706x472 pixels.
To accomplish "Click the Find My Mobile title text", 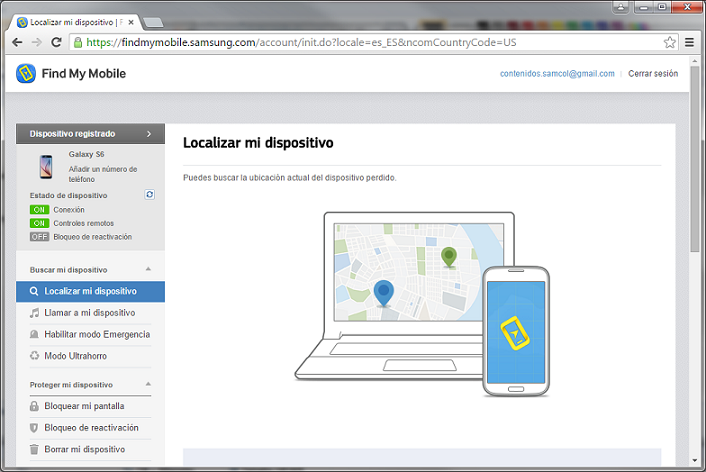I will pos(84,73).
